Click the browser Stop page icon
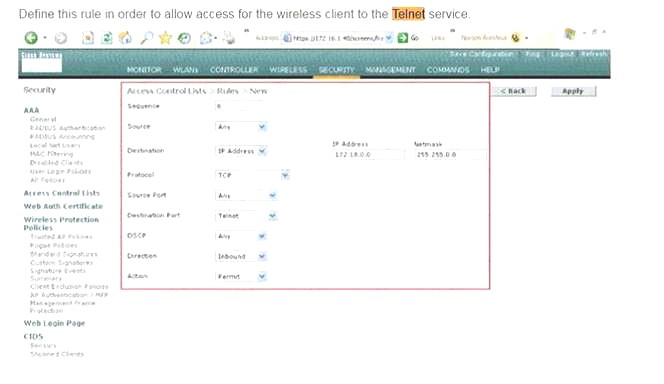The height and width of the screenshot is (384, 664). pos(88,38)
